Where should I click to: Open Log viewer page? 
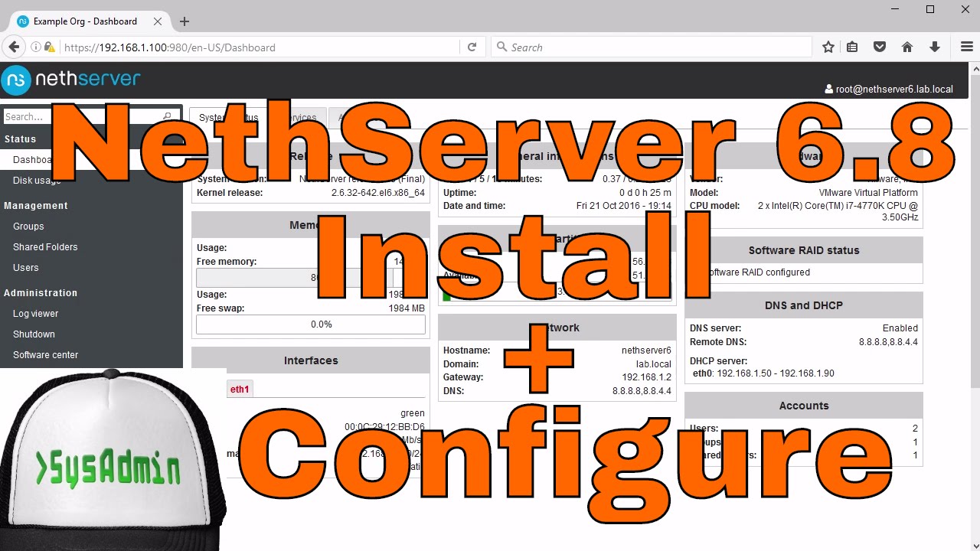click(35, 314)
